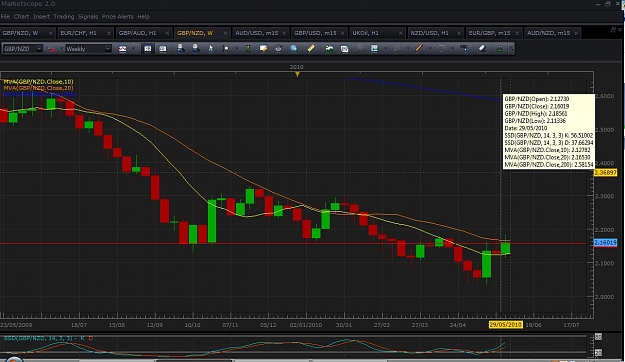Open the toolbar overflow options arrow
Image resolution: width=625 pixels, height=362 pixels.
tap(511, 49)
